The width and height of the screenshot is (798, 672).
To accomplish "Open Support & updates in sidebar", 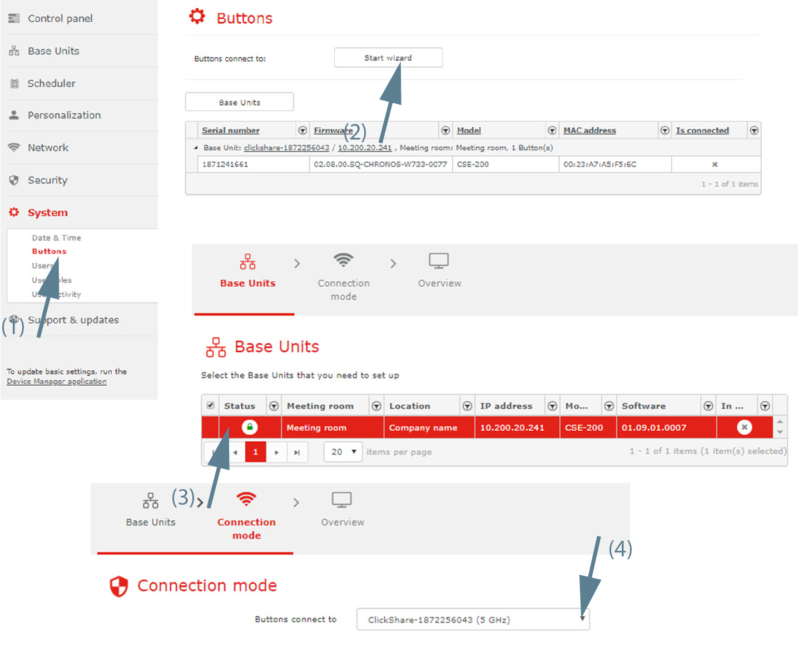I will pos(73,320).
